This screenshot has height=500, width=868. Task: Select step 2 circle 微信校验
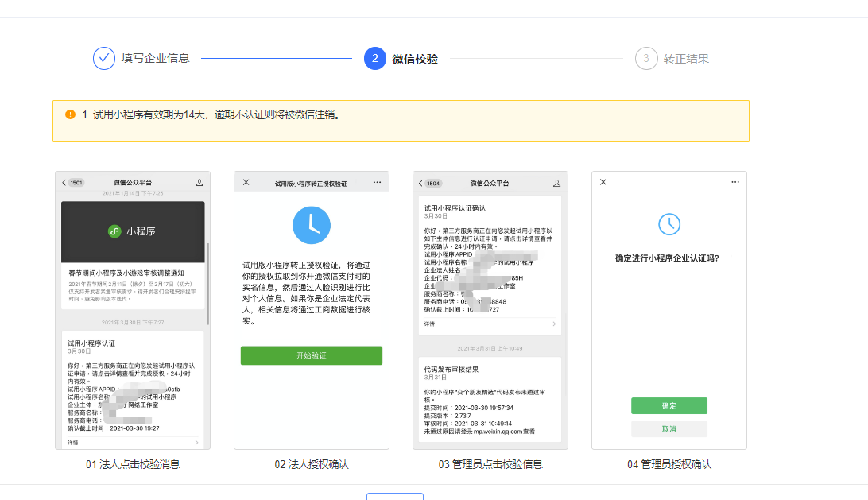(x=374, y=58)
